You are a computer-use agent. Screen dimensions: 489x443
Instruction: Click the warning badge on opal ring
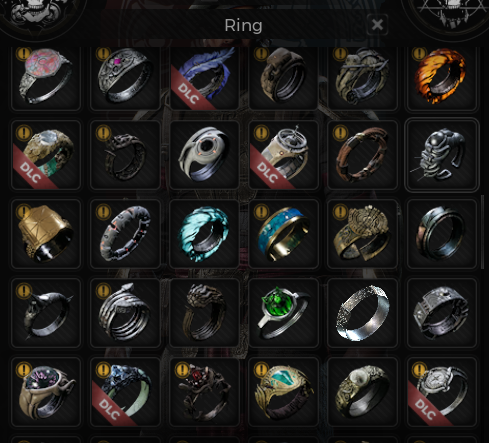24,53
